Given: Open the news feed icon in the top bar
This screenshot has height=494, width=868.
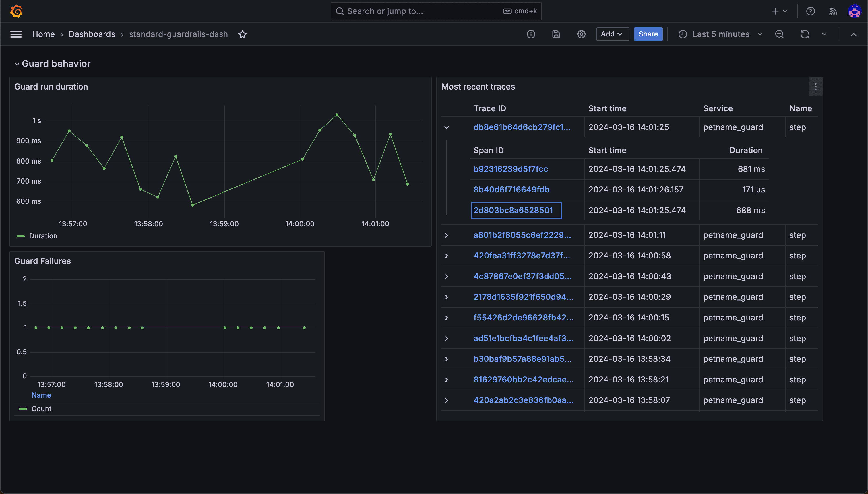Looking at the screenshot, I should coord(833,11).
